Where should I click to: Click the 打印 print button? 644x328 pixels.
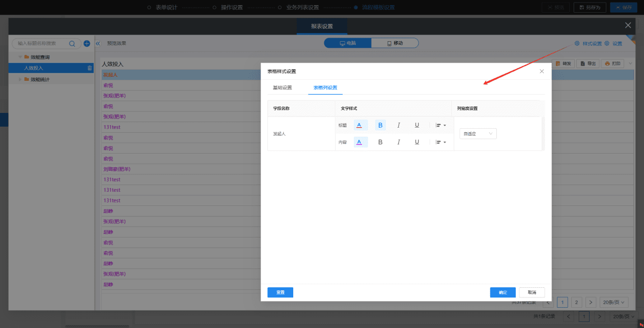pos(613,64)
